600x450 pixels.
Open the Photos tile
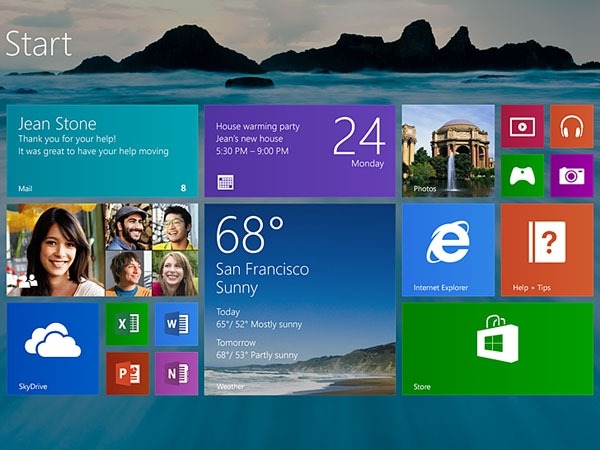point(447,150)
